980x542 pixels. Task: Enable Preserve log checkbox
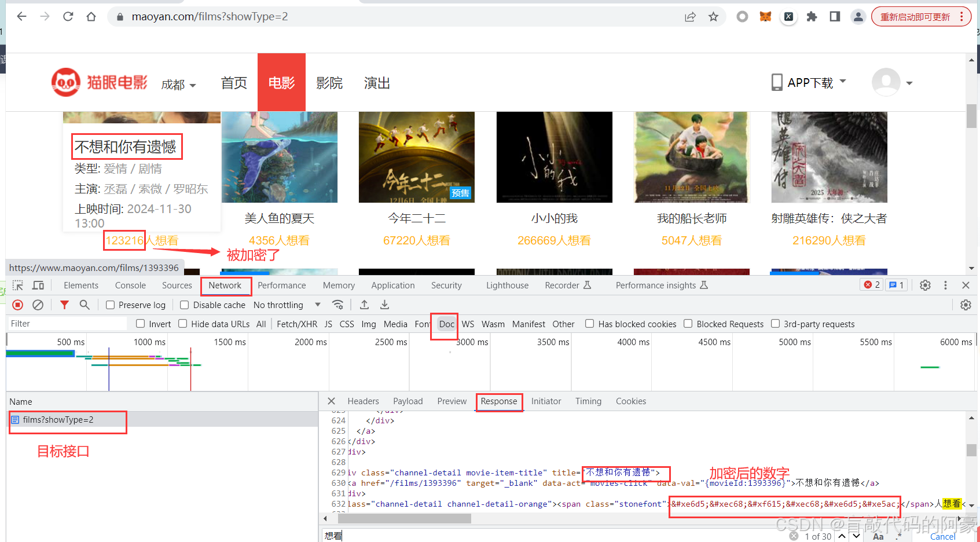110,305
